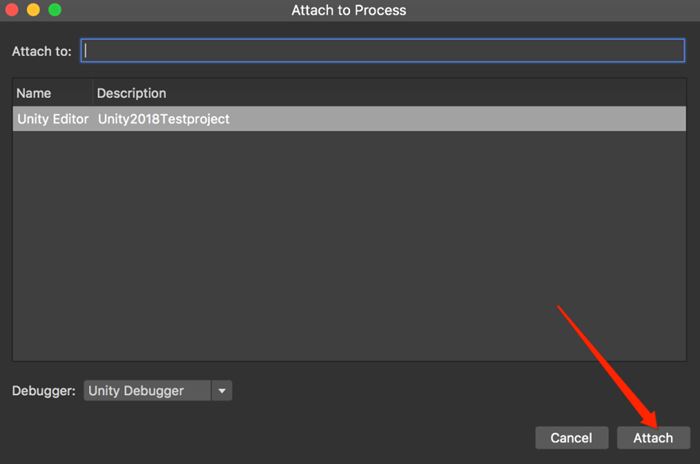Screen dimensions: 700x464
Task: Select the Unity Editor process row
Action: (x=54, y=119)
